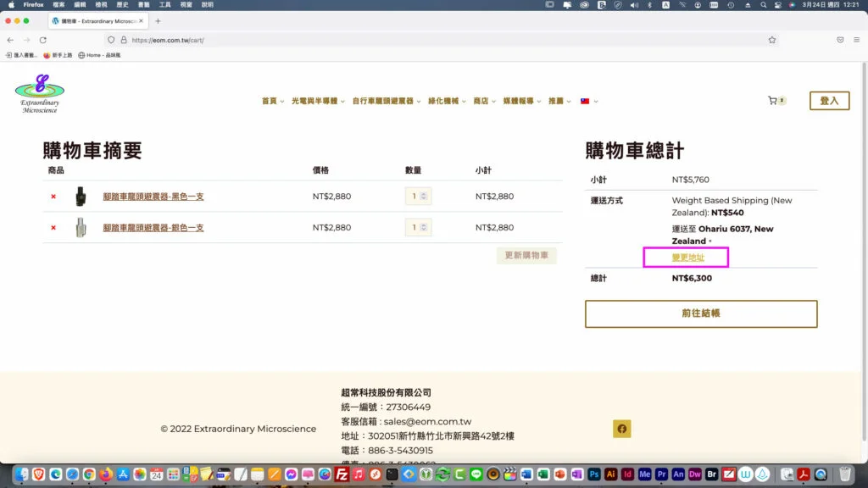868x488 pixels.
Task: Click the 前往結帳 checkout button
Action: 701,313
